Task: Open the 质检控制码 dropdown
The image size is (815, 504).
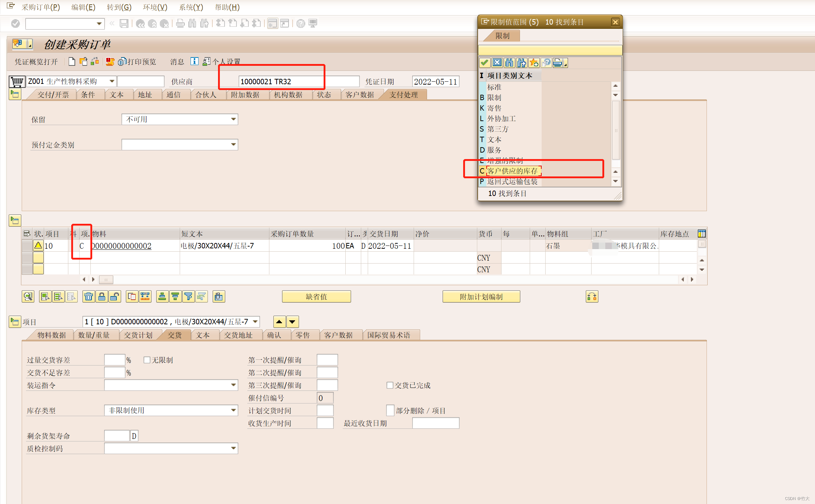Action: (x=234, y=448)
